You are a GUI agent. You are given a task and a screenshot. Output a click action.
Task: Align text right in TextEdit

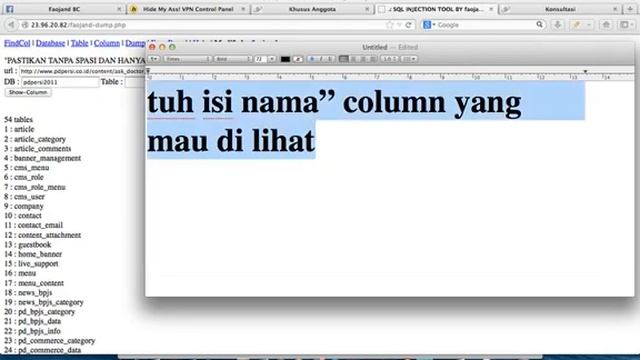click(x=363, y=59)
